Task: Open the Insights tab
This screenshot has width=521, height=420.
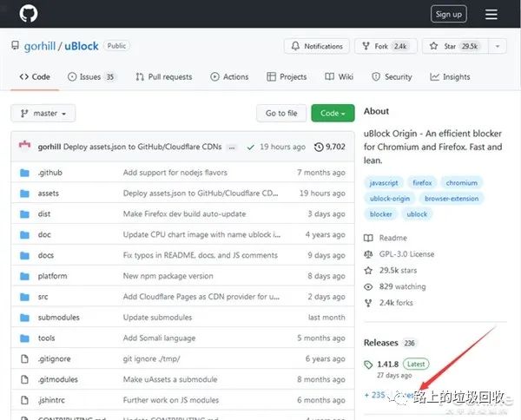Action: point(450,76)
